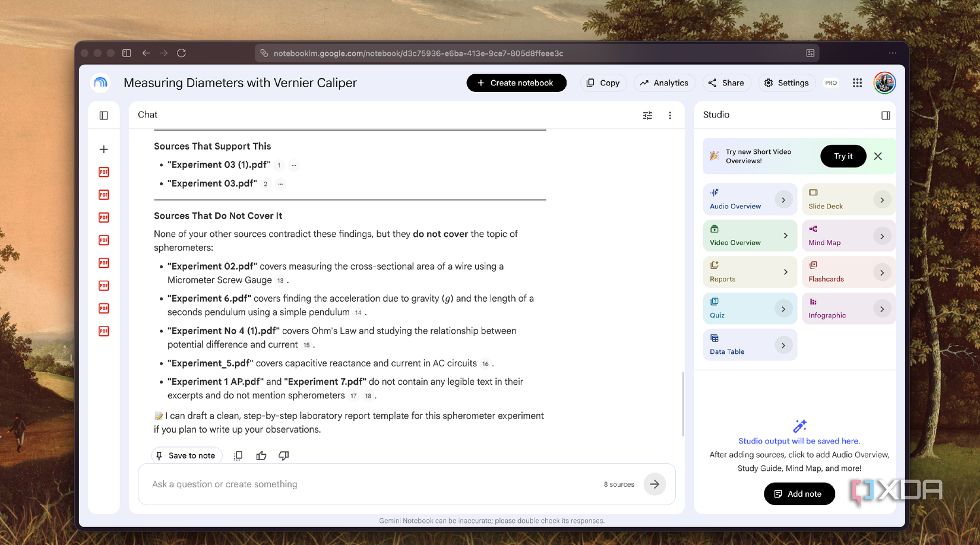This screenshot has width=980, height=545.
Task: Expand Quiz options chevron
Action: (x=783, y=309)
